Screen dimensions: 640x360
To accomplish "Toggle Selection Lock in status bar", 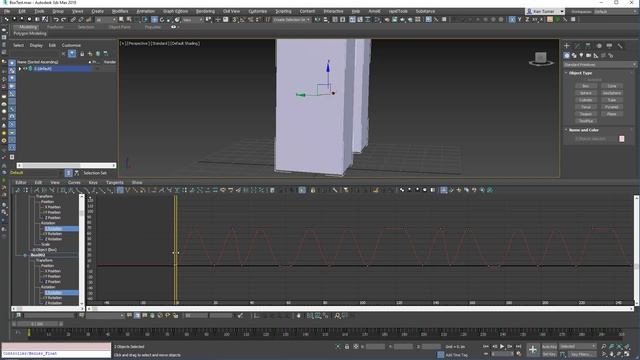I will 347,347.
